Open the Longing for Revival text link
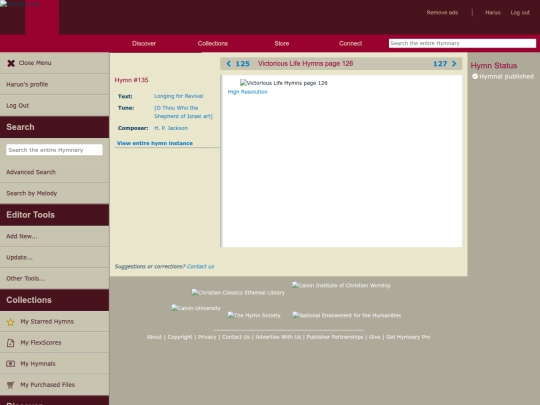The width and height of the screenshot is (540, 405). pyautogui.click(x=178, y=96)
